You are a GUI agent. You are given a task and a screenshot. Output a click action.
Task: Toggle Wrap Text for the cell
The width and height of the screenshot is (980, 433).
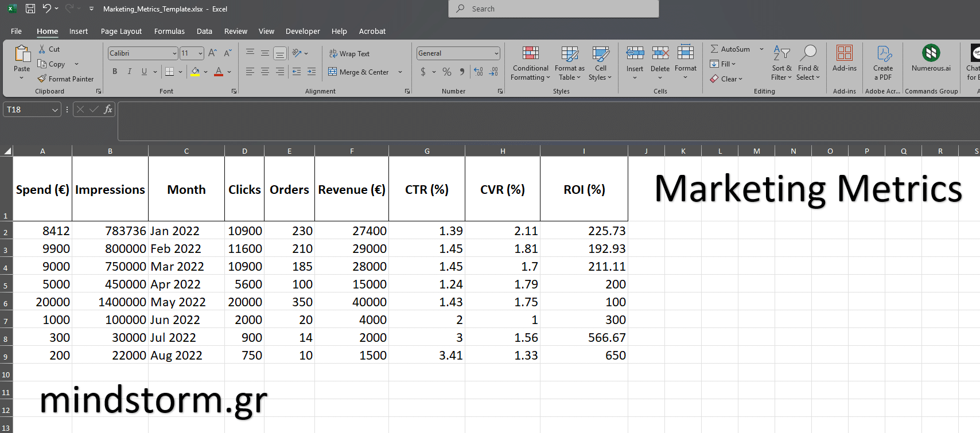coord(349,53)
